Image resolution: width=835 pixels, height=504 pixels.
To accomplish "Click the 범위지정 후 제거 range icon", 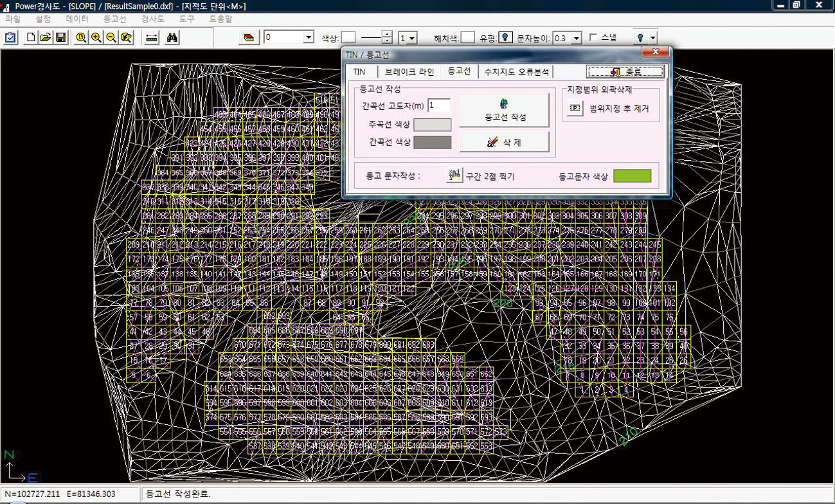I will click(x=576, y=109).
